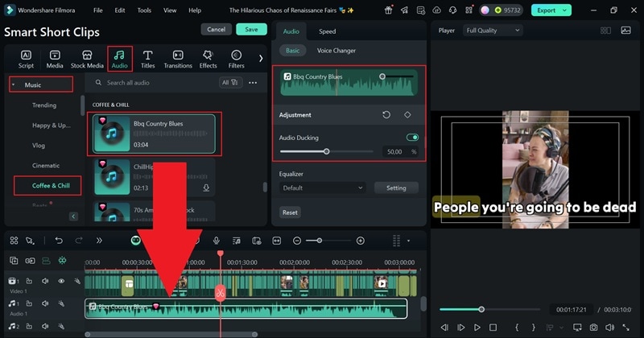
Task: Open the cloud upload icon
Action: pos(436,10)
